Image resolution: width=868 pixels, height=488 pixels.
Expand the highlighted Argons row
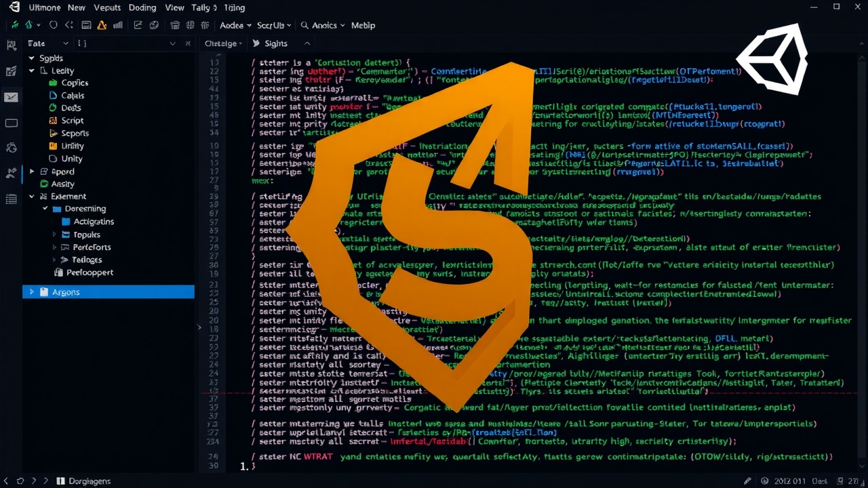[31, 292]
